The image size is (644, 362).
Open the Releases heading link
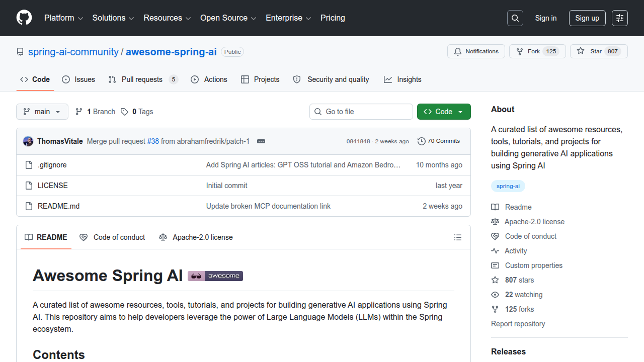tap(508, 351)
